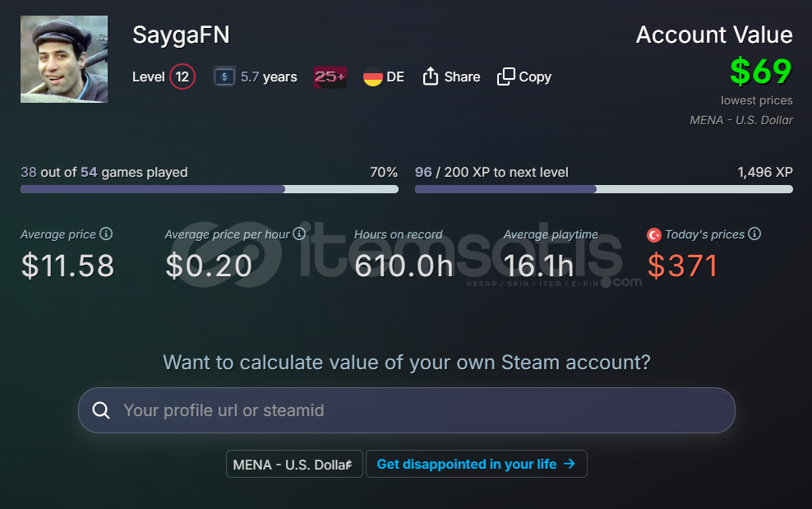Viewport: 812px width, 509px height.
Task: Click the Copy text link
Action: (535, 76)
